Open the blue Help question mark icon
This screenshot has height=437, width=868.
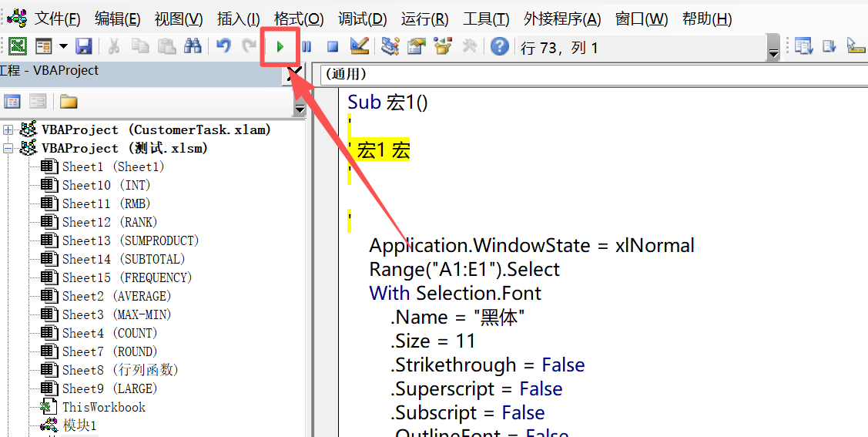[500, 47]
